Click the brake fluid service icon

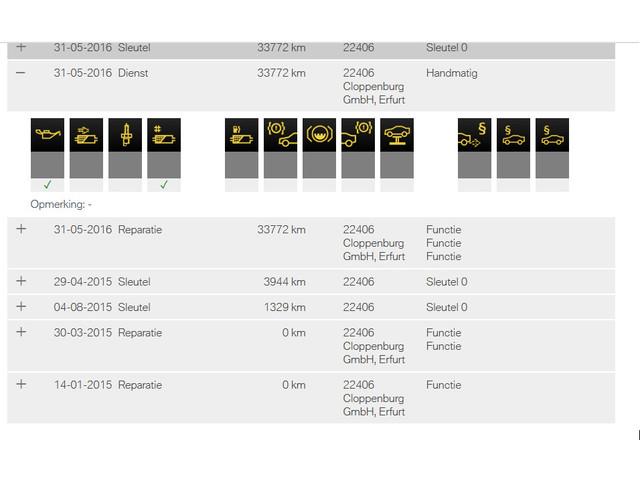[319, 135]
